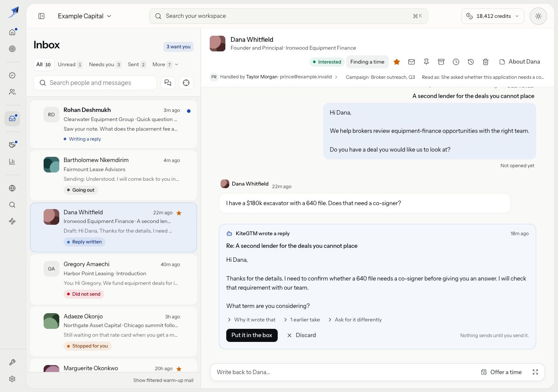The image size is (558, 392).
Task: Select the All inbox tab
Action: click(x=44, y=64)
